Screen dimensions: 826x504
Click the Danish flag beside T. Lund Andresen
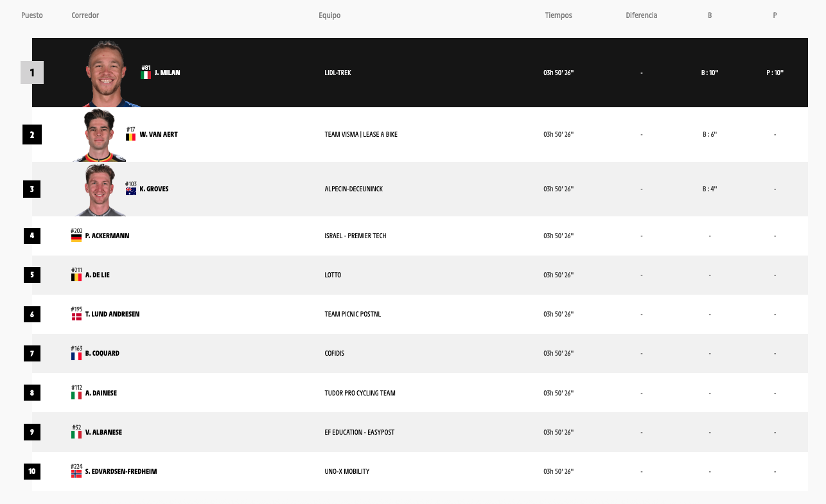click(x=76, y=317)
